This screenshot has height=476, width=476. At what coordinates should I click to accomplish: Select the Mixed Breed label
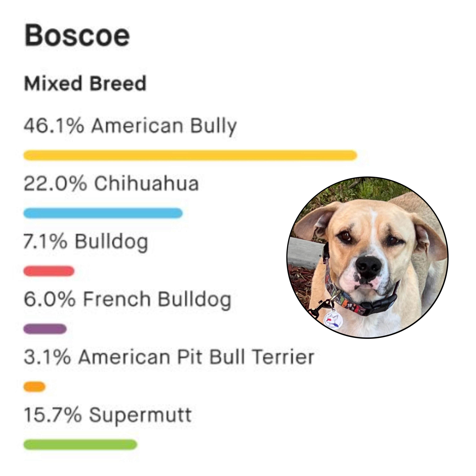pyautogui.click(x=85, y=83)
